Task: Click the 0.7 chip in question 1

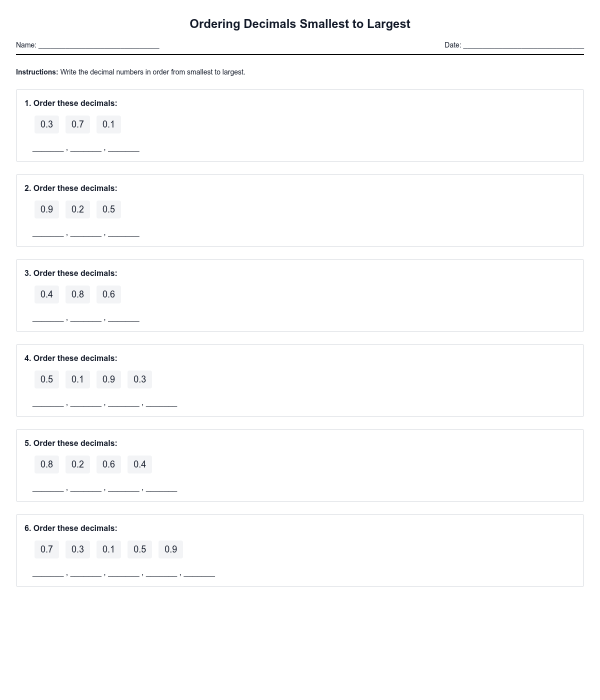Action: click(x=77, y=124)
